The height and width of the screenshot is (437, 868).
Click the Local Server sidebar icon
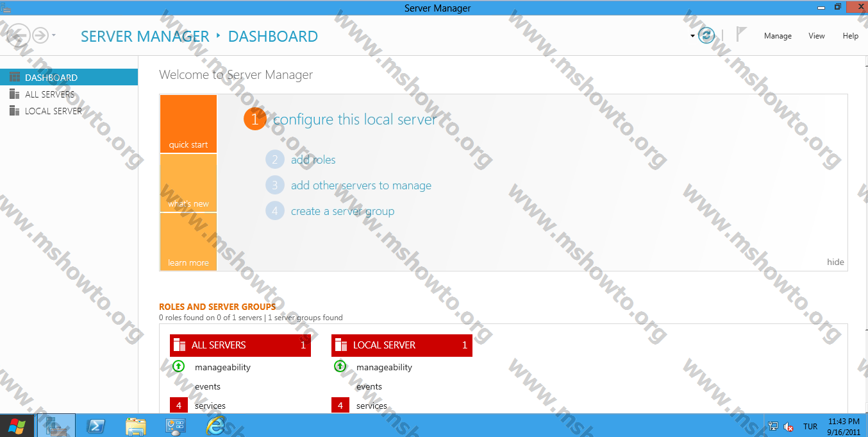pyautogui.click(x=14, y=110)
